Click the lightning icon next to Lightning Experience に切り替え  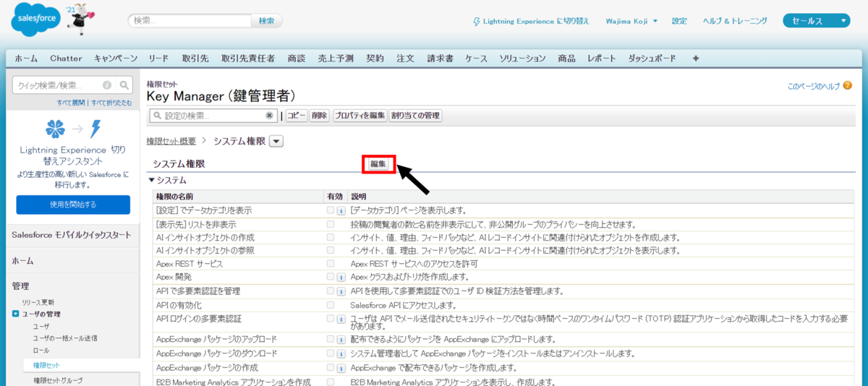coord(476,21)
